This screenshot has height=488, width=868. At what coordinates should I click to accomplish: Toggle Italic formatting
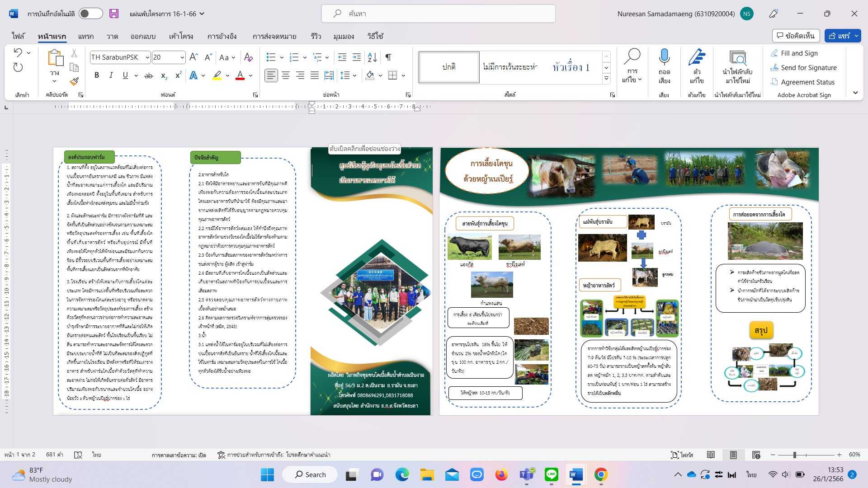(111, 75)
